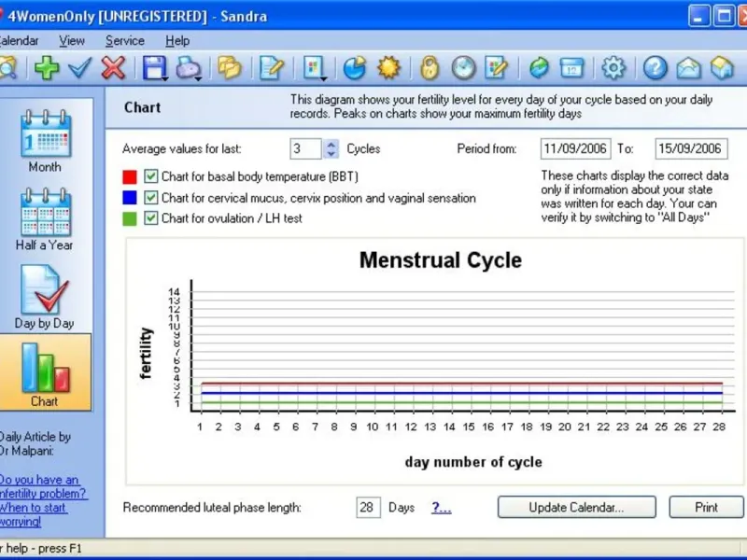Viewport: 747px width, 560px height.
Task: Click the green ovulation color swatch
Action: pos(130,218)
